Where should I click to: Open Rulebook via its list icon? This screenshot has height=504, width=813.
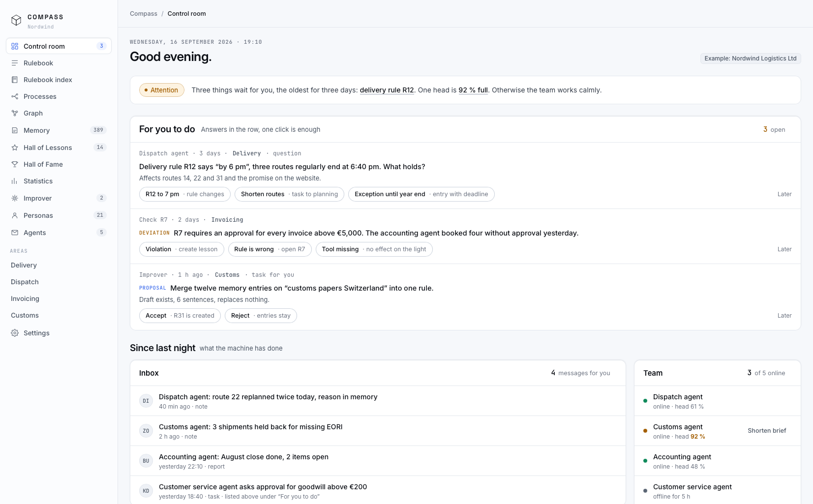15,63
